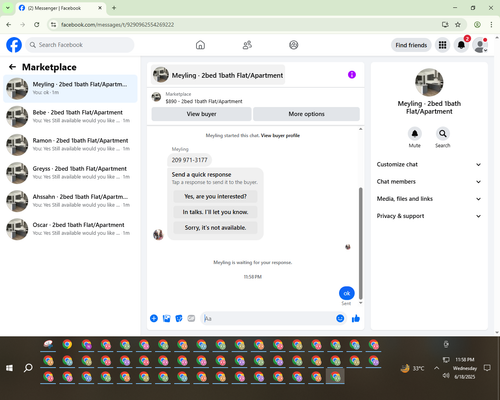Send quick reply 'In talks. I'll let you know.'

pyautogui.click(x=215, y=212)
